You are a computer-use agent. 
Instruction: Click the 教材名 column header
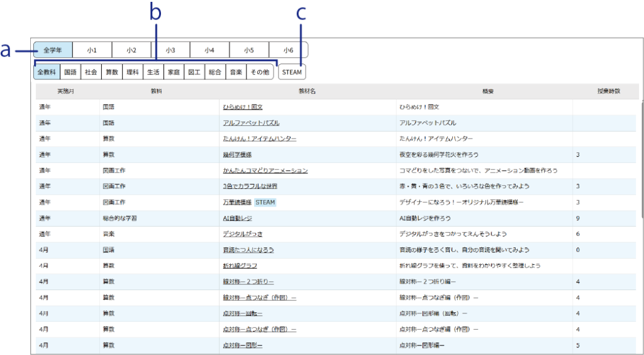[306, 91]
